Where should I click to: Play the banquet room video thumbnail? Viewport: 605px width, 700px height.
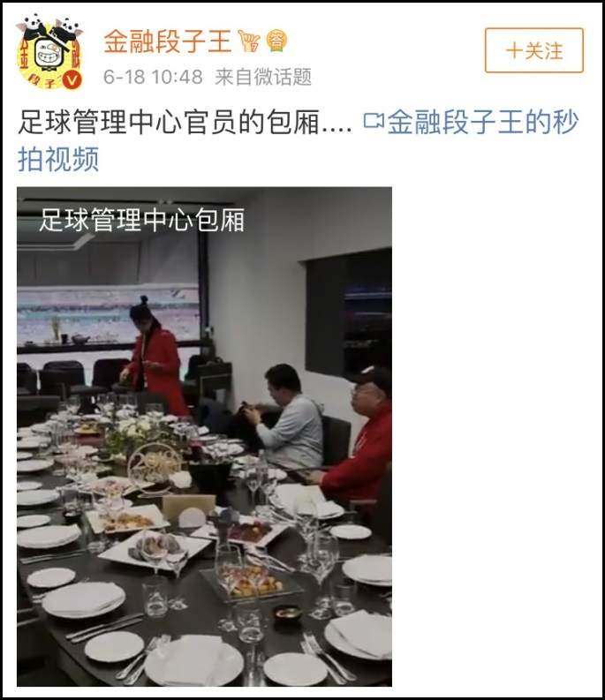click(x=204, y=437)
